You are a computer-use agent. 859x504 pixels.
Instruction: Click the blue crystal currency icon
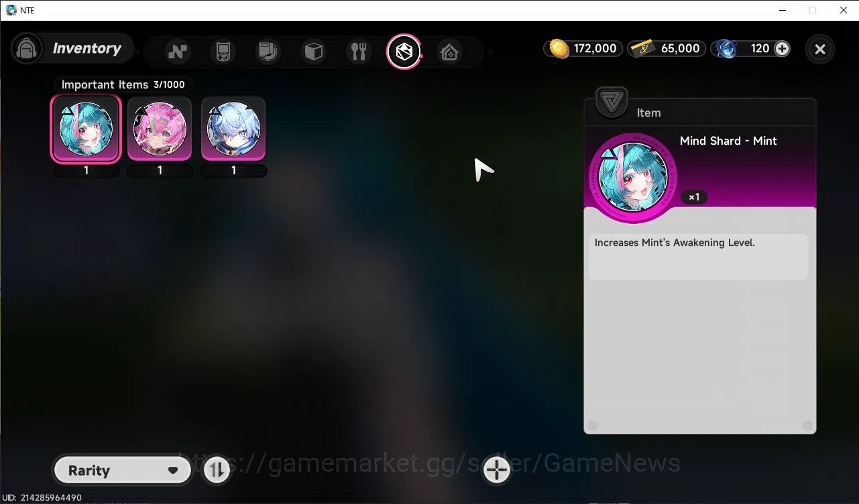pyautogui.click(x=726, y=48)
